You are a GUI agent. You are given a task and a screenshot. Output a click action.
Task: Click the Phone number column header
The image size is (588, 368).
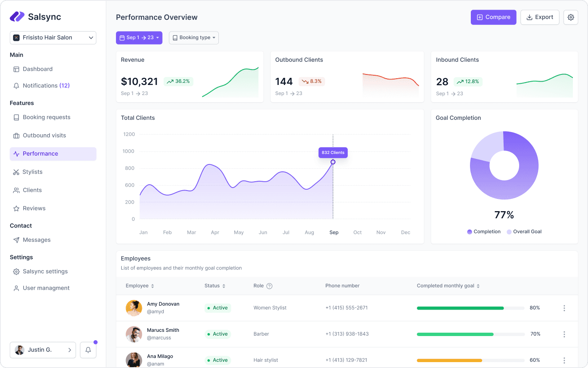pos(342,286)
